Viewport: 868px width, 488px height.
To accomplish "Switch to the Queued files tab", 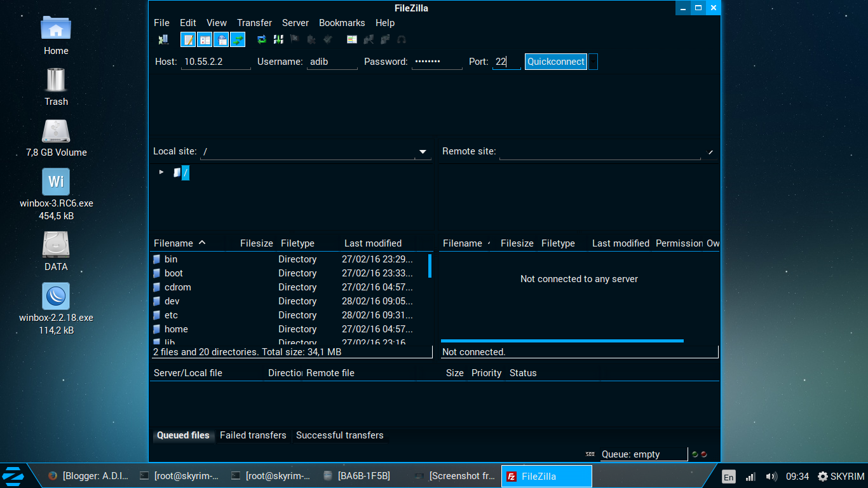I will pyautogui.click(x=183, y=435).
